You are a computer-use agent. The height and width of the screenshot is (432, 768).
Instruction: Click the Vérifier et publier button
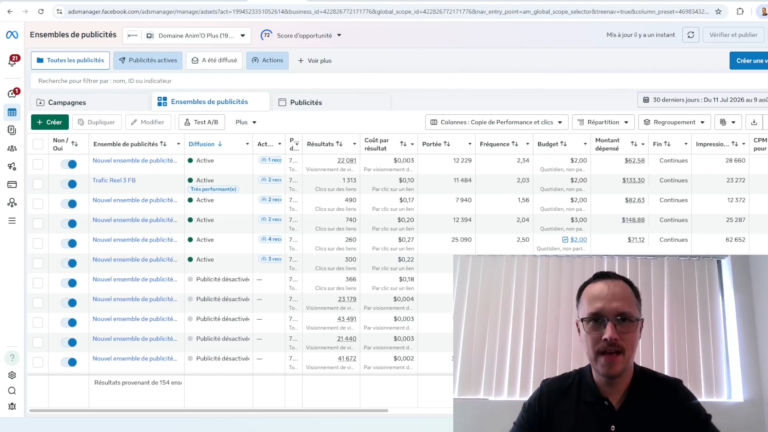point(733,35)
